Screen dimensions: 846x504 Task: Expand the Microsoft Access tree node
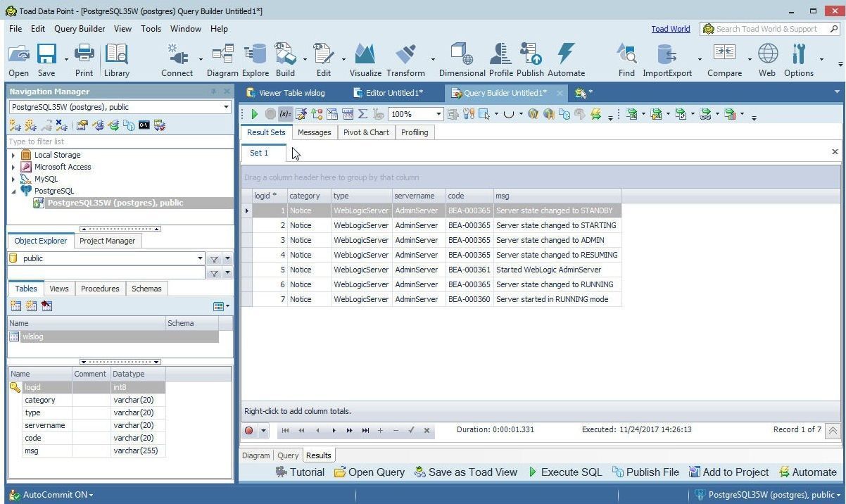(x=13, y=167)
